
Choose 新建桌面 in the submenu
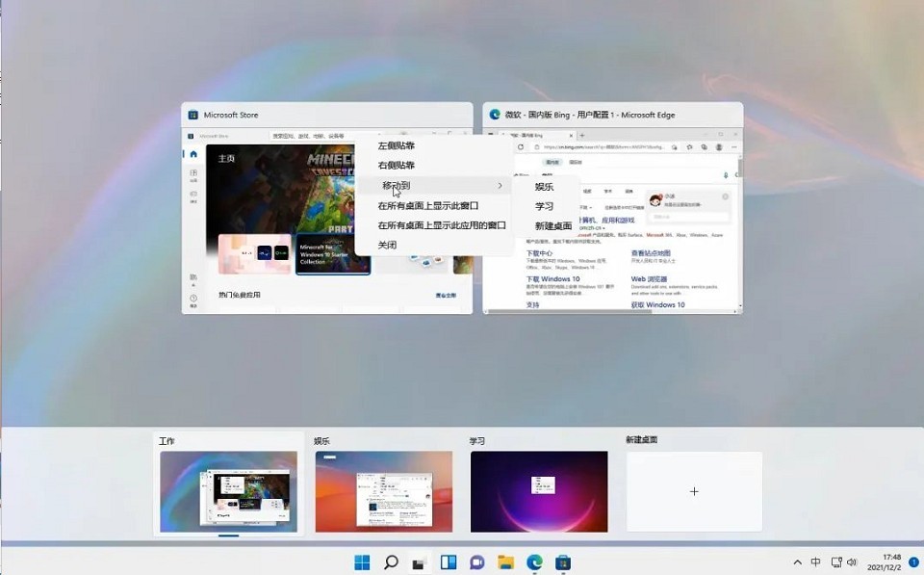[553, 226]
